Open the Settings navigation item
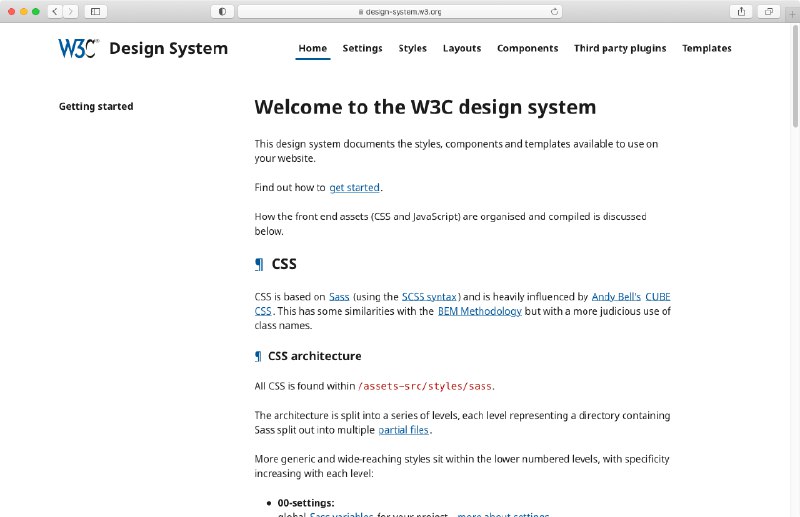The image size is (800, 517). [x=362, y=48]
